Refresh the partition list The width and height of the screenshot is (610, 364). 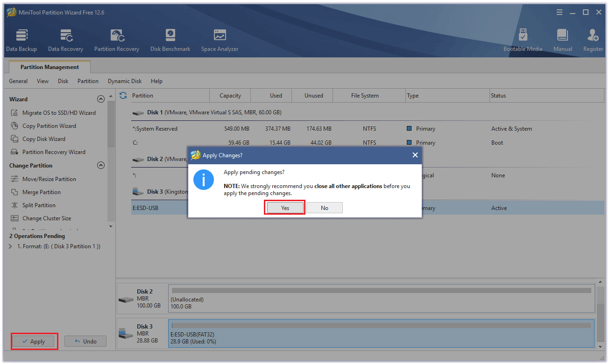[123, 95]
